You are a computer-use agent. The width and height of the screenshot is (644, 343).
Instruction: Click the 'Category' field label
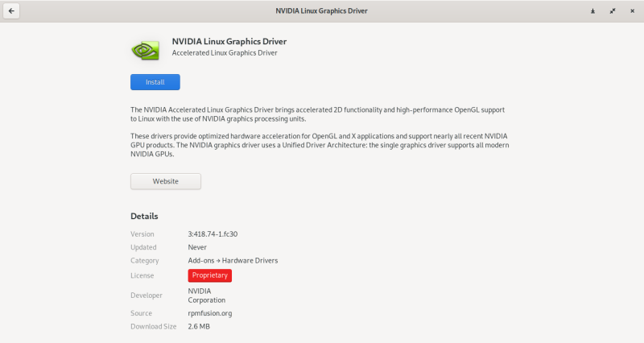click(x=145, y=260)
